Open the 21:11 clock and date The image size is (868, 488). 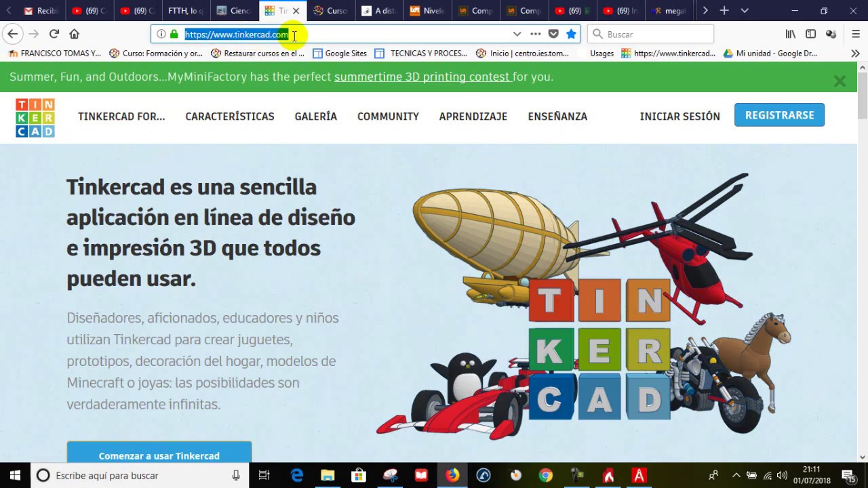point(812,475)
